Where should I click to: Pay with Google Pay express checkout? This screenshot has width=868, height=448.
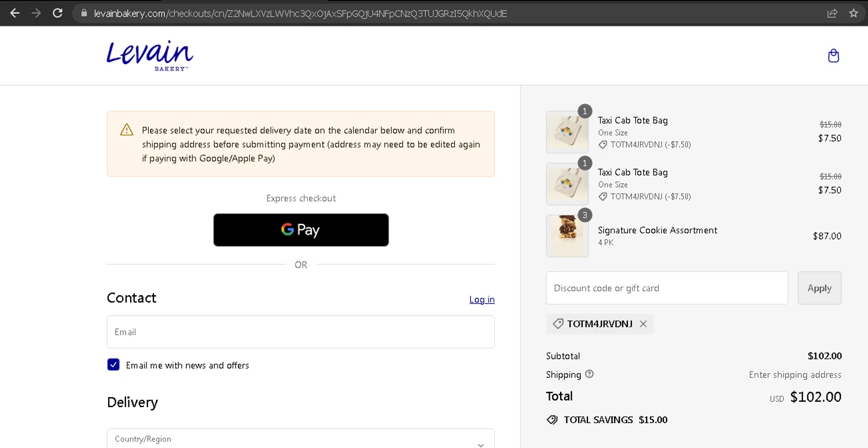301,230
